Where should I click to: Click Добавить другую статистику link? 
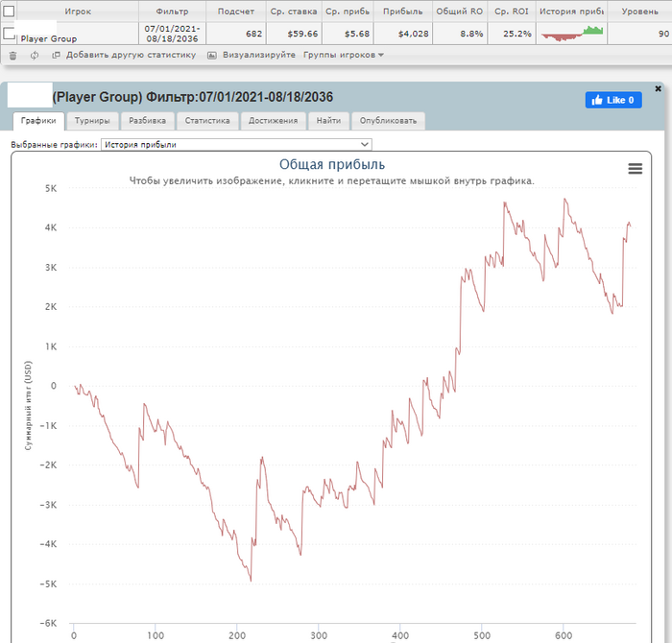(x=131, y=55)
